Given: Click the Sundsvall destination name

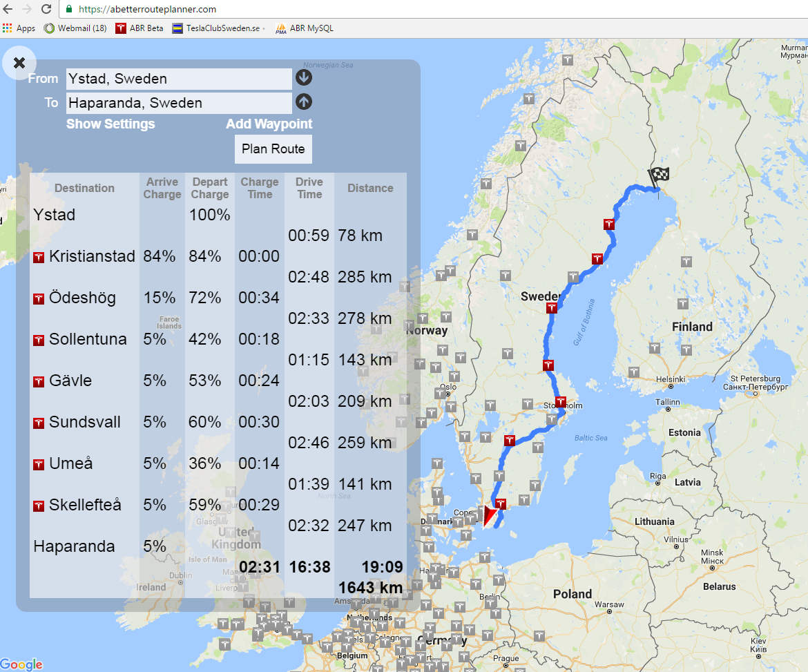Looking at the screenshot, I should pyautogui.click(x=85, y=422).
